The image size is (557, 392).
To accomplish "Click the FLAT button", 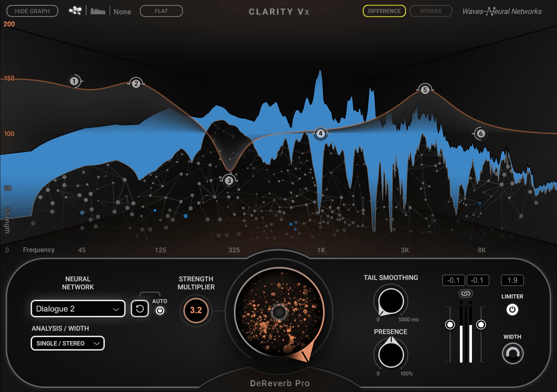I will tap(161, 11).
